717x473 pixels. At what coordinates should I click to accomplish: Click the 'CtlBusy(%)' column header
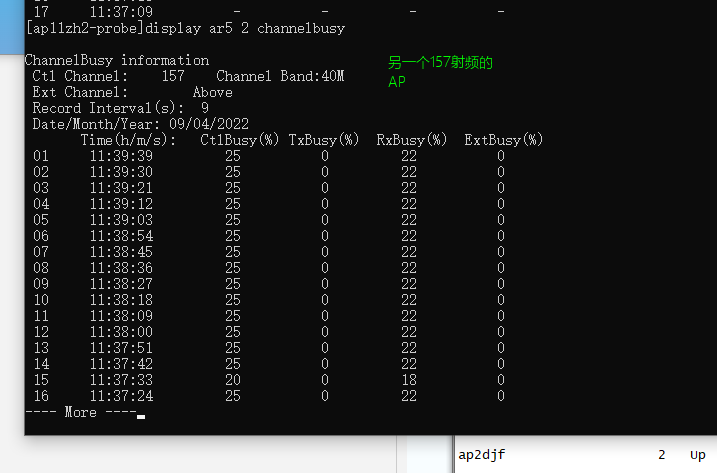[x=240, y=140]
